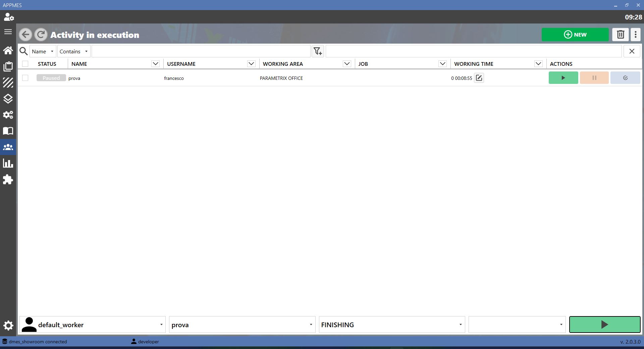Expand the NAME column filter arrow
The width and height of the screenshot is (644, 349).
155,64
